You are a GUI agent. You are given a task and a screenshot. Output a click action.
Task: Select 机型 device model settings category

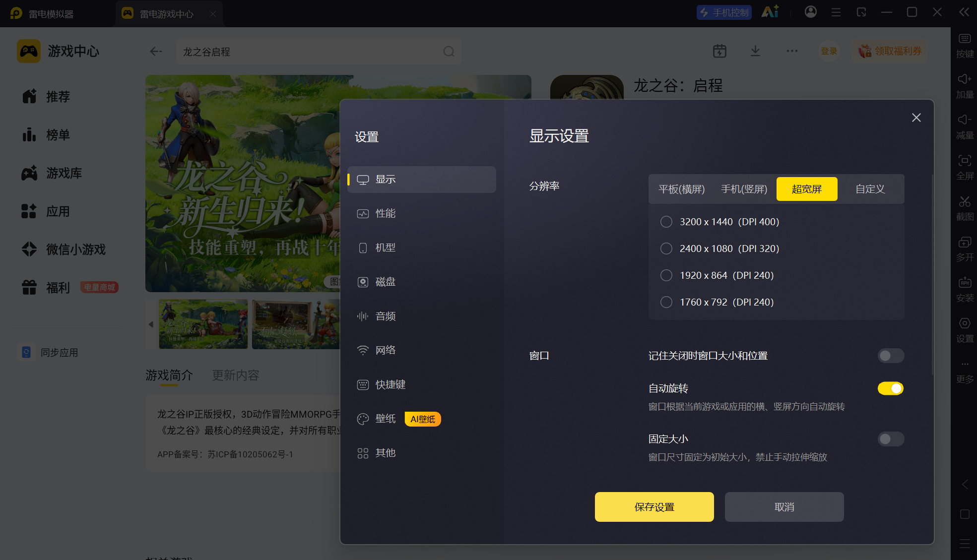tap(422, 248)
